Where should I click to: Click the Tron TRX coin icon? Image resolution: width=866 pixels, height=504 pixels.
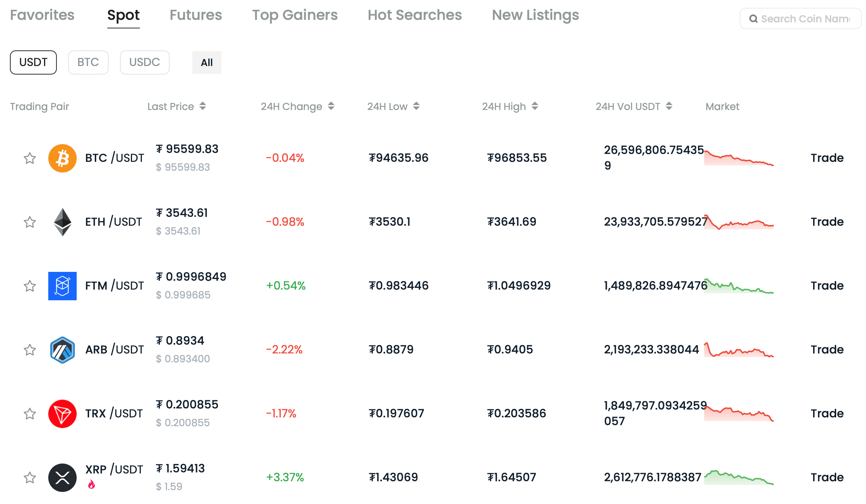point(62,413)
